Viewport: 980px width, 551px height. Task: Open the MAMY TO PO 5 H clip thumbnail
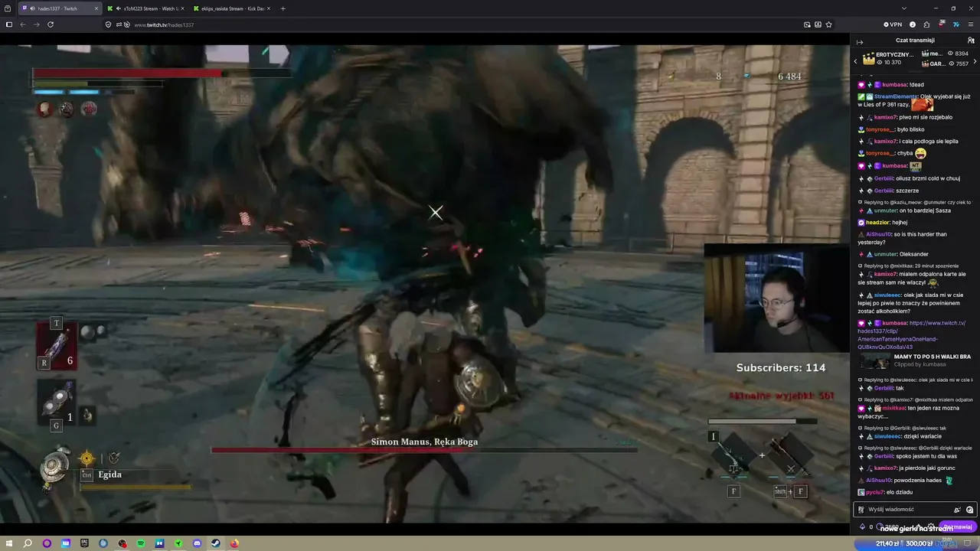click(x=874, y=360)
